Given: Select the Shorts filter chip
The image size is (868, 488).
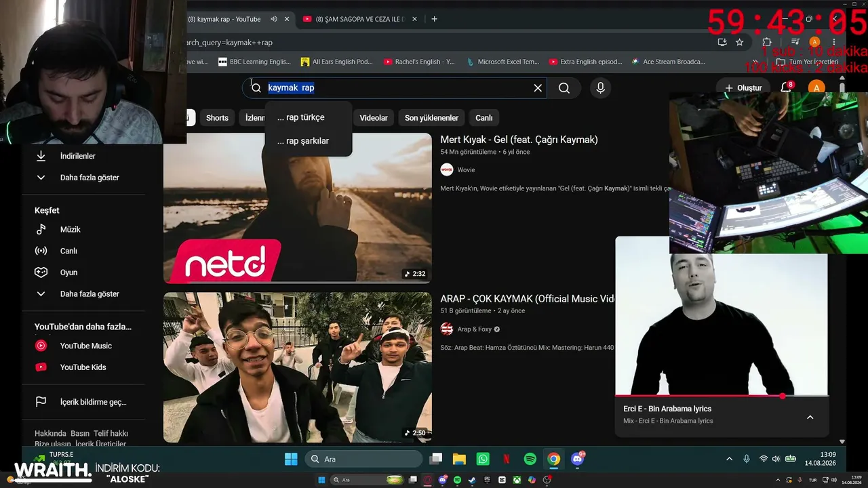Looking at the screenshot, I should point(217,118).
